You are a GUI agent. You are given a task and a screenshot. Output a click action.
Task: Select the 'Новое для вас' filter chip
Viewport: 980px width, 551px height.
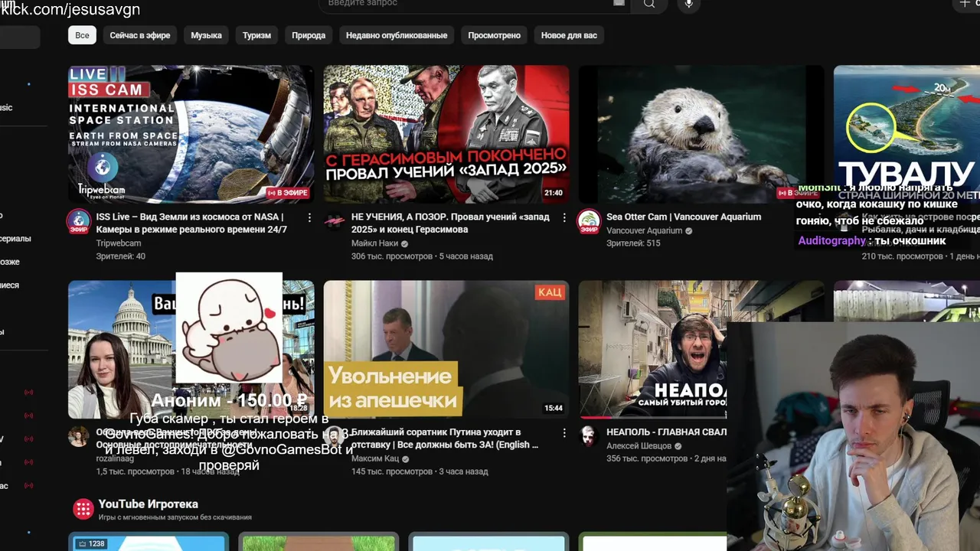tap(569, 35)
